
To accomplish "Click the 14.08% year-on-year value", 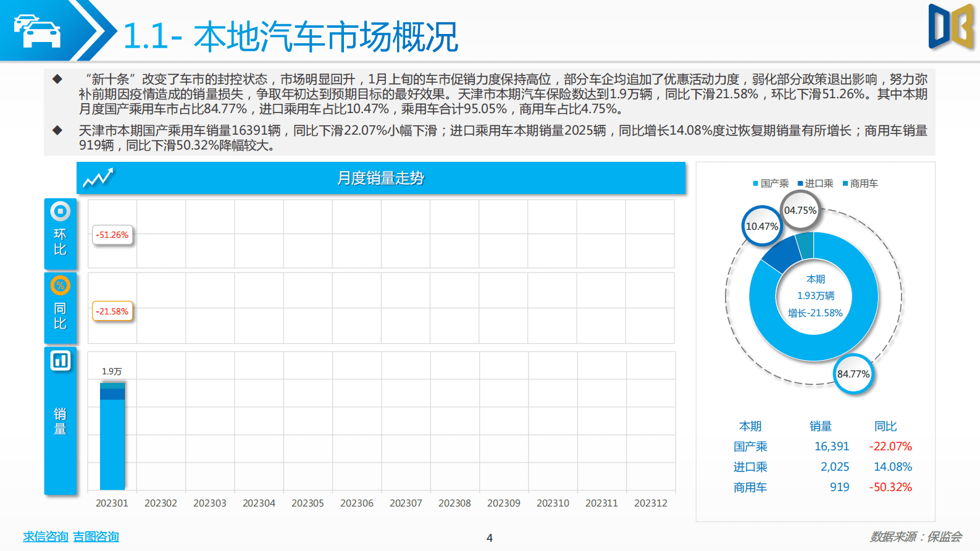I will pos(893,467).
